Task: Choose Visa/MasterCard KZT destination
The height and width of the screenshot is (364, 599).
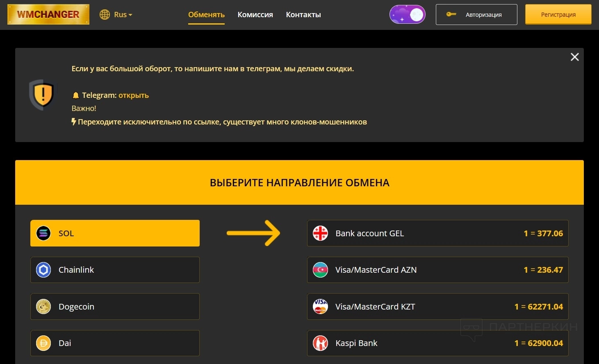Action: [x=438, y=306]
